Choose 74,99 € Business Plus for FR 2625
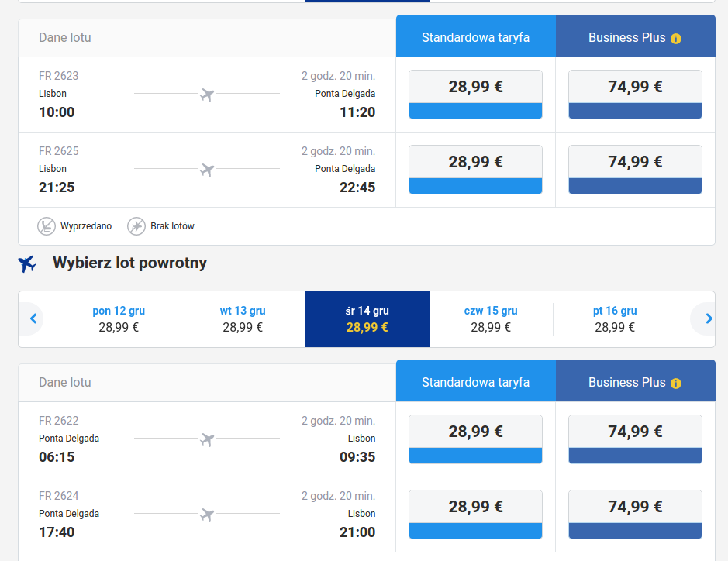 [635, 170]
